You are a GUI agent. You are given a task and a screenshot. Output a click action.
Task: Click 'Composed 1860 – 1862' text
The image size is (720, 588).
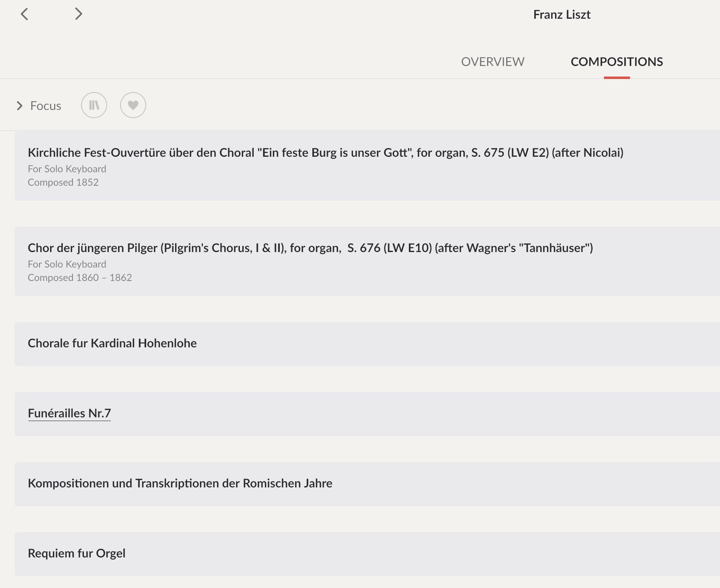click(x=80, y=278)
